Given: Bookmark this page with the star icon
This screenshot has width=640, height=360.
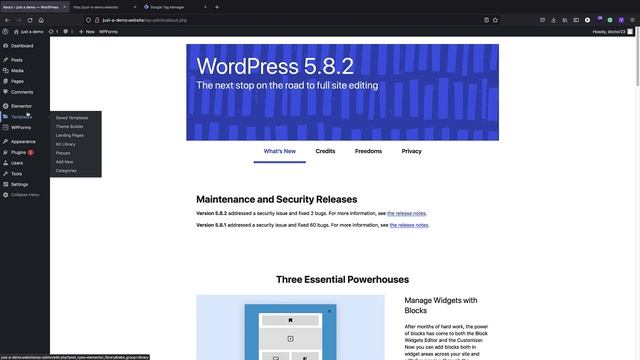Looking at the screenshot, I should click(495, 20).
